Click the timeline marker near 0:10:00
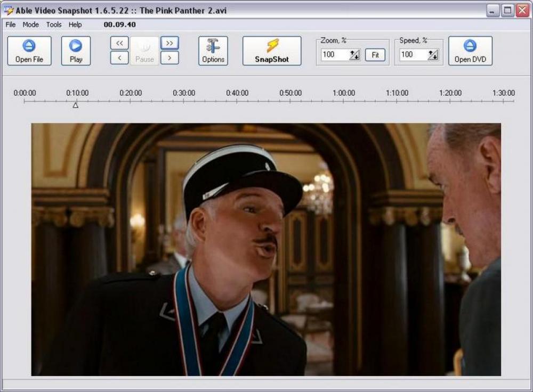This screenshot has width=533, height=392. pos(76,105)
